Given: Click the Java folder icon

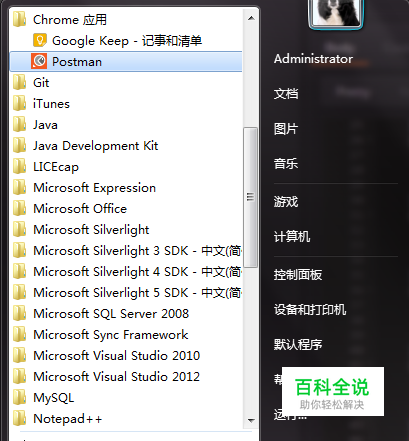Looking at the screenshot, I should (20, 124).
